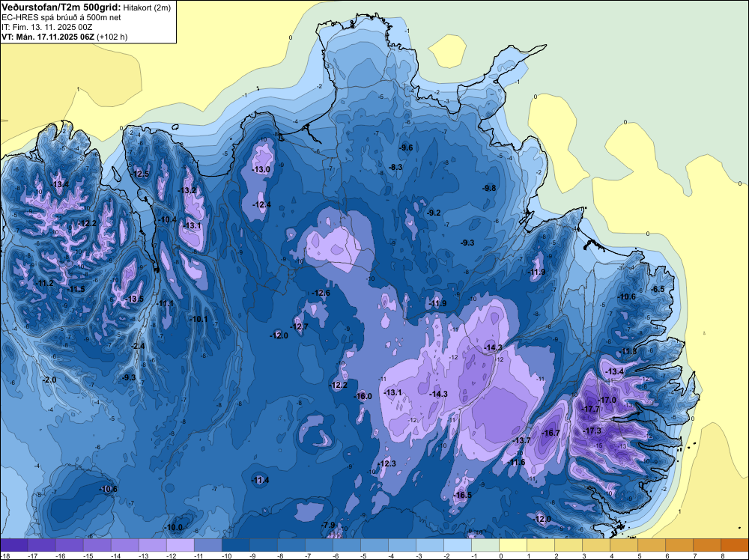This screenshot has height=560, width=749.
Task: Select the -11.2 temperature label
Action: pyautogui.click(x=46, y=283)
